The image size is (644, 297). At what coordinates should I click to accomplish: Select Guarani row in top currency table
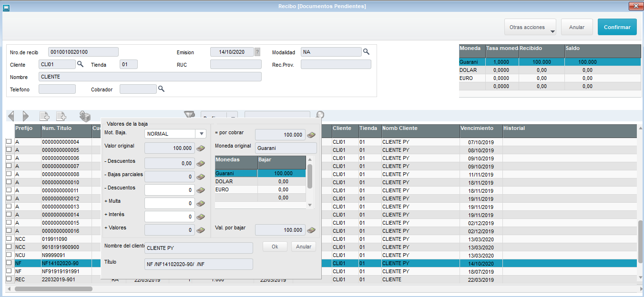(550, 62)
